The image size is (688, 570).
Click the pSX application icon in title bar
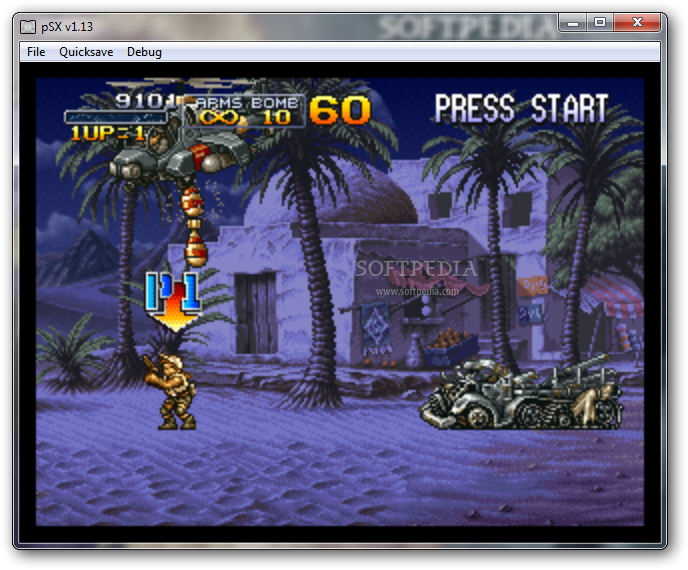tap(28, 27)
